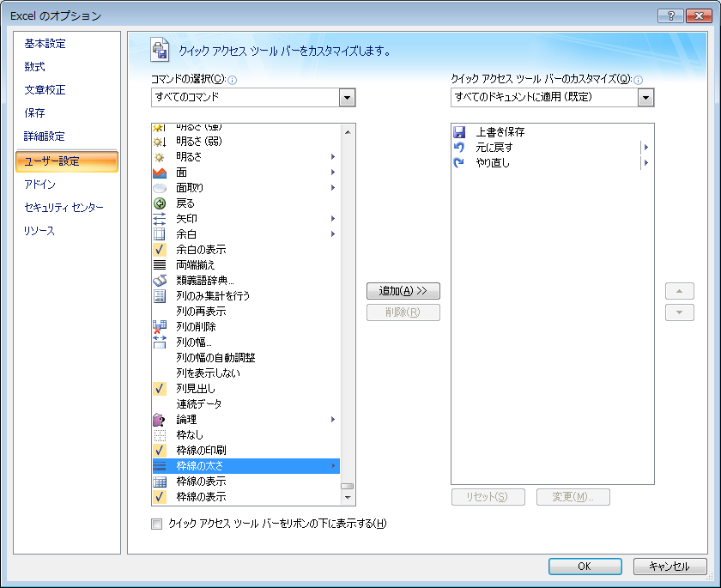
Task: Select the 戻る green back icon
Action: point(159,203)
